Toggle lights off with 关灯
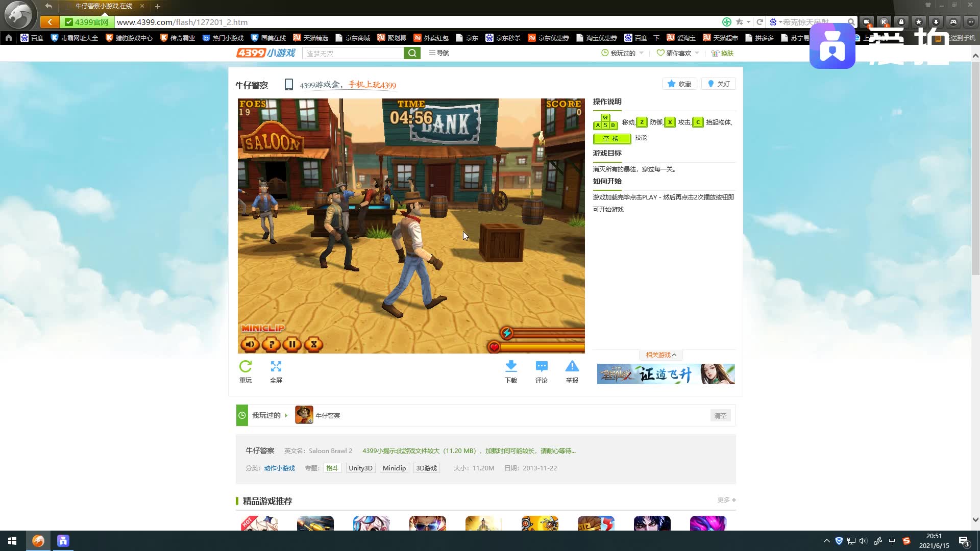The image size is (980, 551). click(719, 84)
